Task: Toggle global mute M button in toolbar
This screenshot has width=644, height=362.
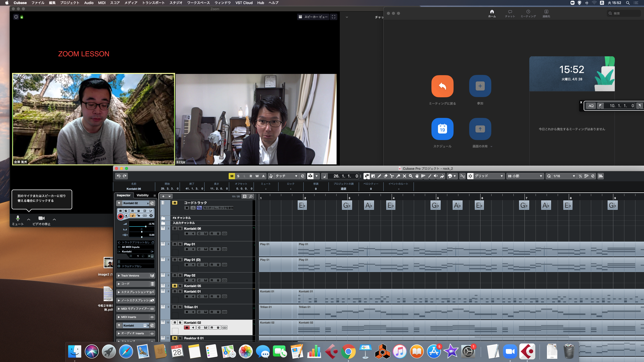Action: pyautogui.click(x=232, y=176)
